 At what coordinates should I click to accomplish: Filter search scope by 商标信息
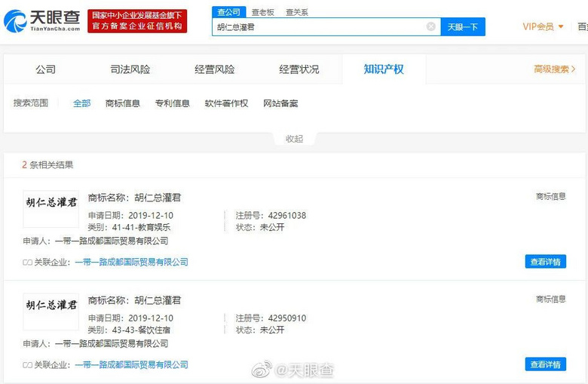point(123,103)
